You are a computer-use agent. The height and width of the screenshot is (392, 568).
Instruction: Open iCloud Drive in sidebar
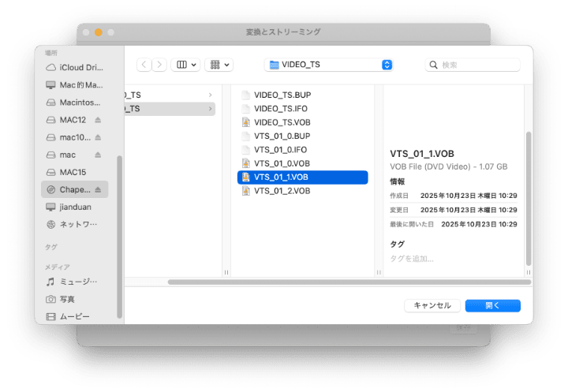(75, 67)
